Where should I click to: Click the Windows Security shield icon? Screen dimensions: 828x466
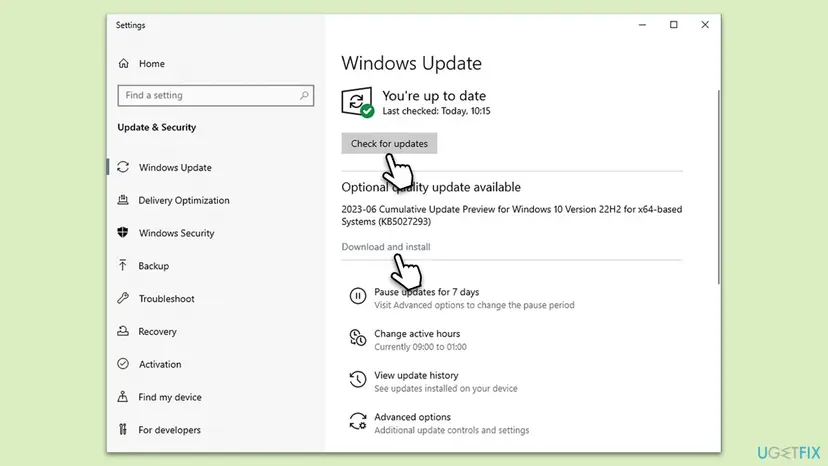[x=123, y=232]
